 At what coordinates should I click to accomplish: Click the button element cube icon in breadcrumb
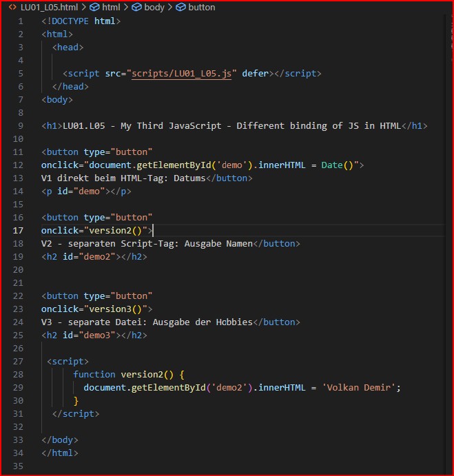pos(180,8)
